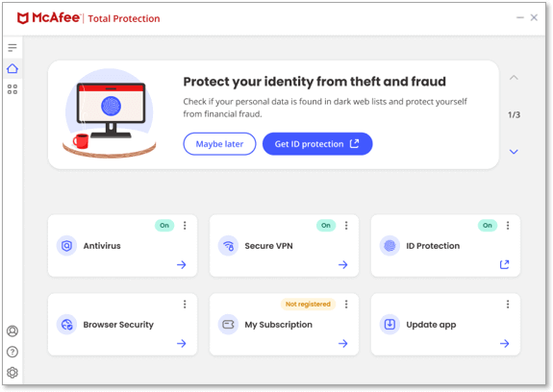Open the Antivirus three-dot options menu
Viewport: 553px width, 392px height.
tap(185, 226)
